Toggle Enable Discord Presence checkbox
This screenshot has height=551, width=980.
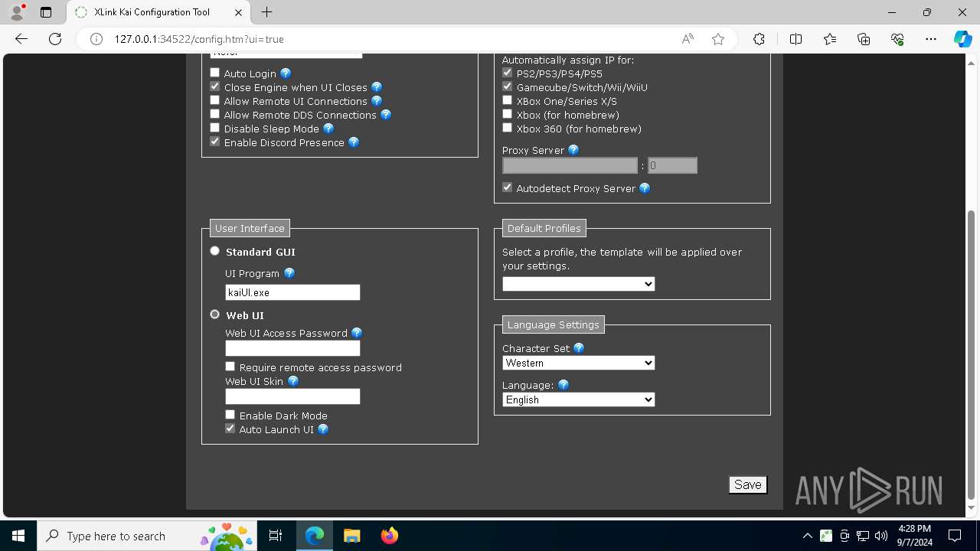215,142
